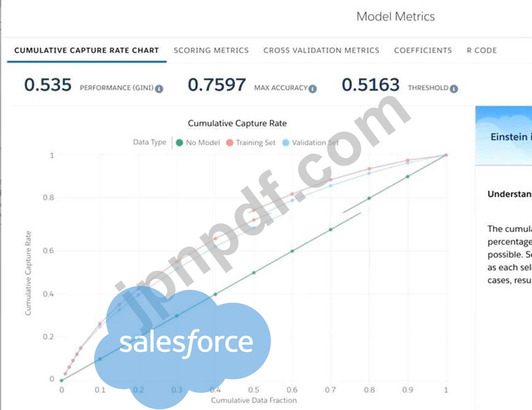Click the 0.535 Gini performance value

48,85
